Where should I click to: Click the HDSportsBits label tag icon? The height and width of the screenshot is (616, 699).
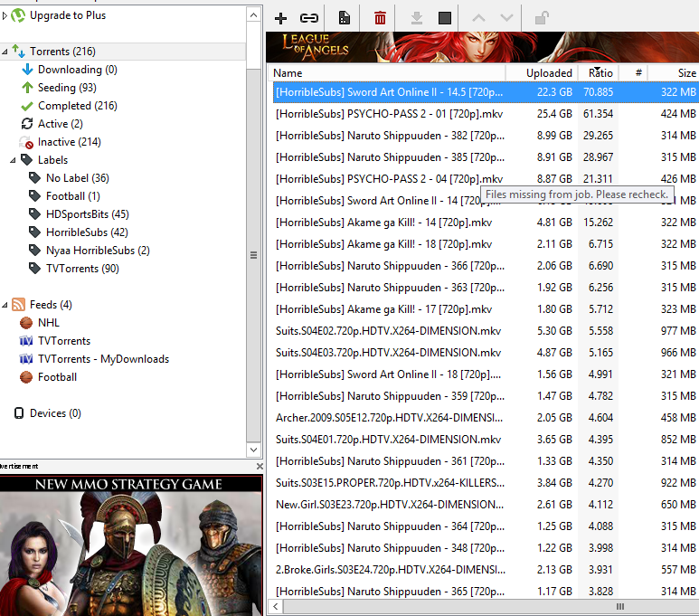34,214
